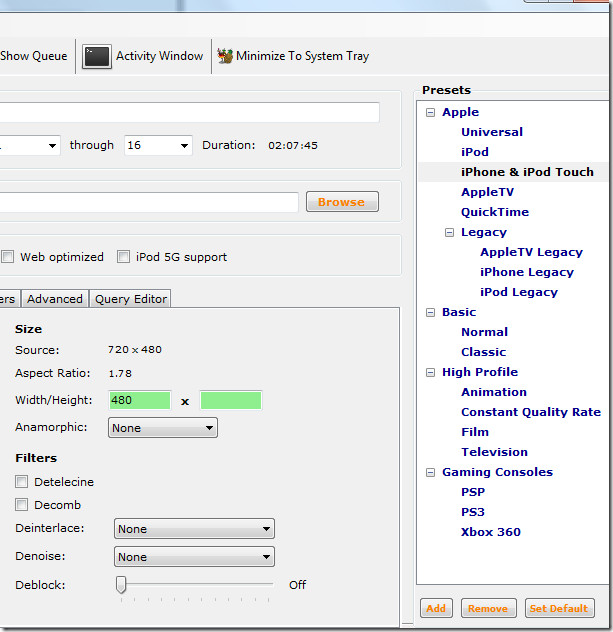Click the Show Queue toolbar label
Image resolution: width=613 pixels, height=632 pixels.
34,56
